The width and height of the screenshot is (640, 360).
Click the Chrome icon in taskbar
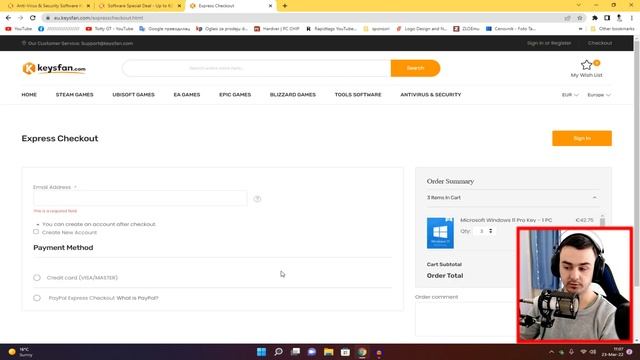click(x=362, y=352)
